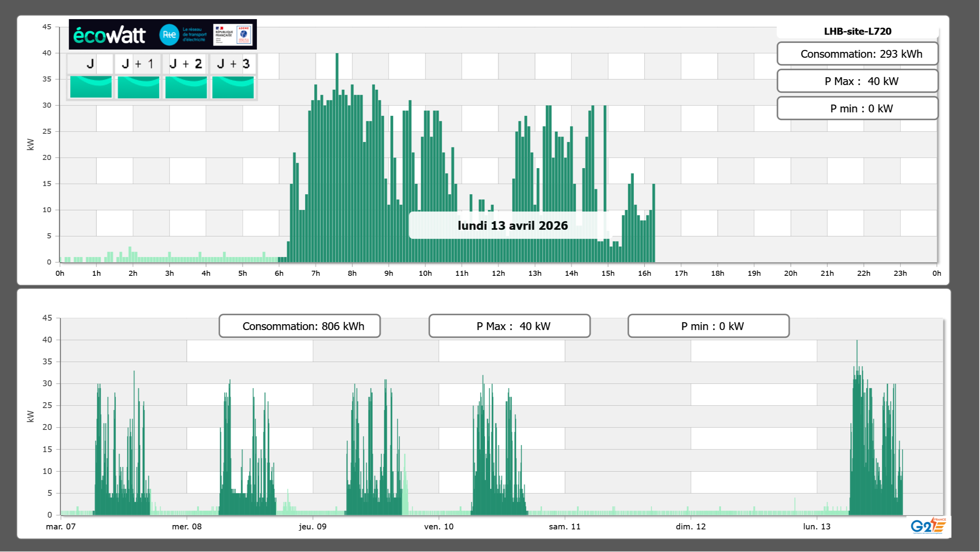Click the ADEME logo
This screenshot has width=980, height=552.
tap(244, 35)
